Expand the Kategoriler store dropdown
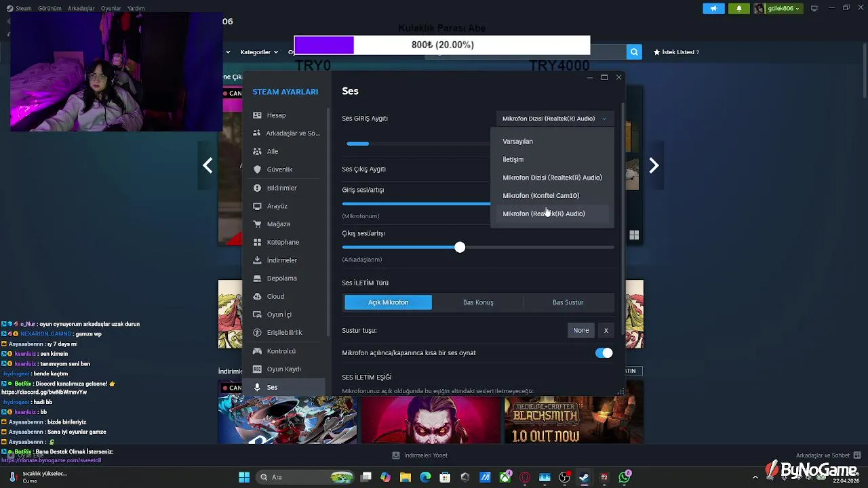This screenshot has height=488, width=868. click(x=259, y=52)
